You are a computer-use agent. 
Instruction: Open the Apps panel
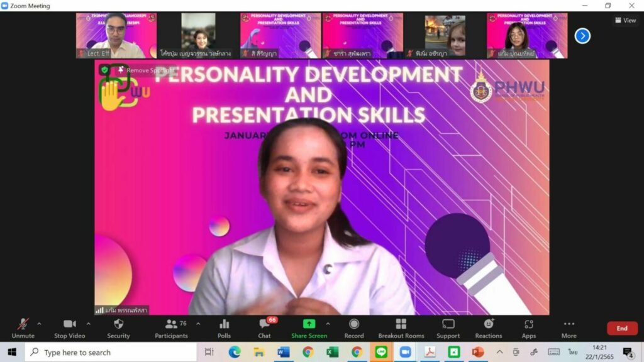point(529,327)
